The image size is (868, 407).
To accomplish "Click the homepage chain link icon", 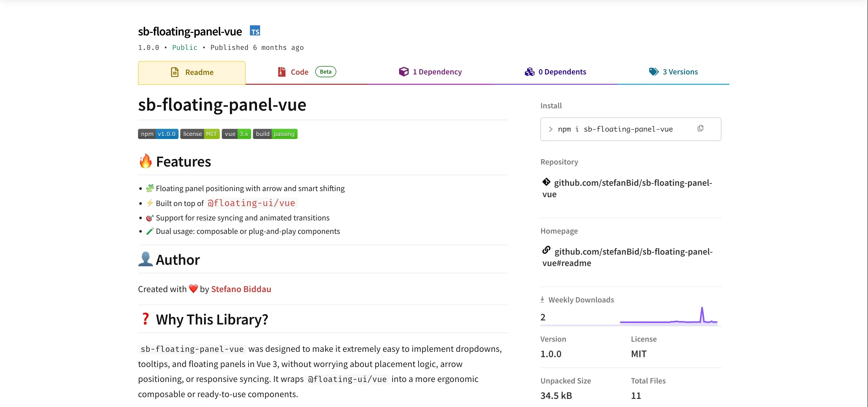I will tap(546, 250).
